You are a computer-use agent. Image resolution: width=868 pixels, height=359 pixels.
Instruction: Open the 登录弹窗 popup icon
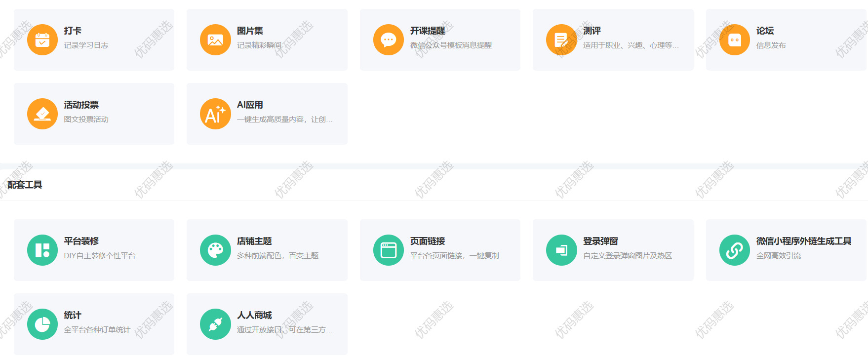pyautogui.click(x=561, y=250)
